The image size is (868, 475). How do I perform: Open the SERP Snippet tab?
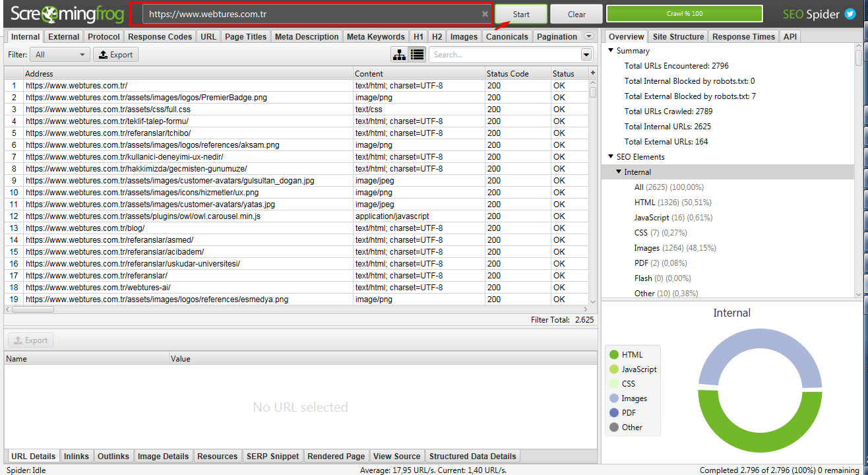(272, 456)
